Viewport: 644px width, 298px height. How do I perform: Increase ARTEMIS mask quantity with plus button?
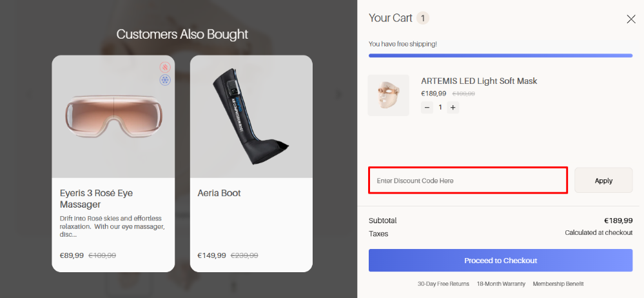click(453, 107)
